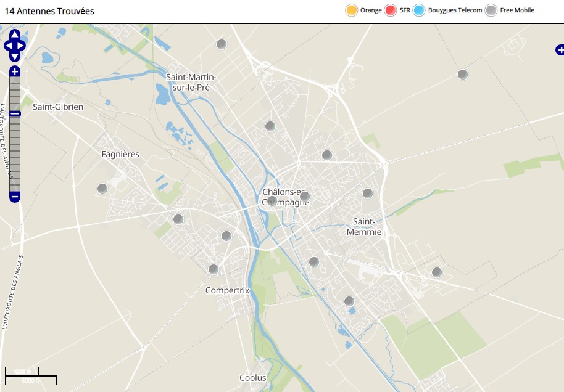
Task: Zoom out using the bottom minus button
Action: tap(15, 197)
